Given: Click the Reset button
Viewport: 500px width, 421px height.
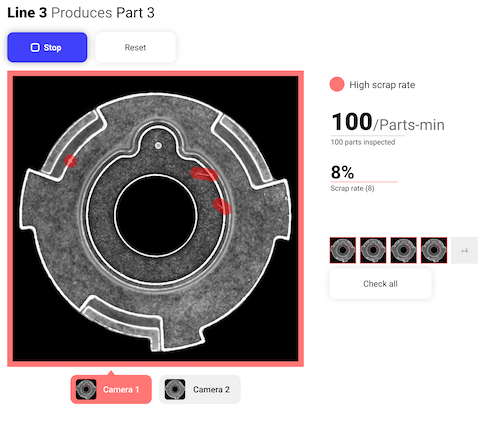Looking at the screenshot, I should [x=135, y=47].
